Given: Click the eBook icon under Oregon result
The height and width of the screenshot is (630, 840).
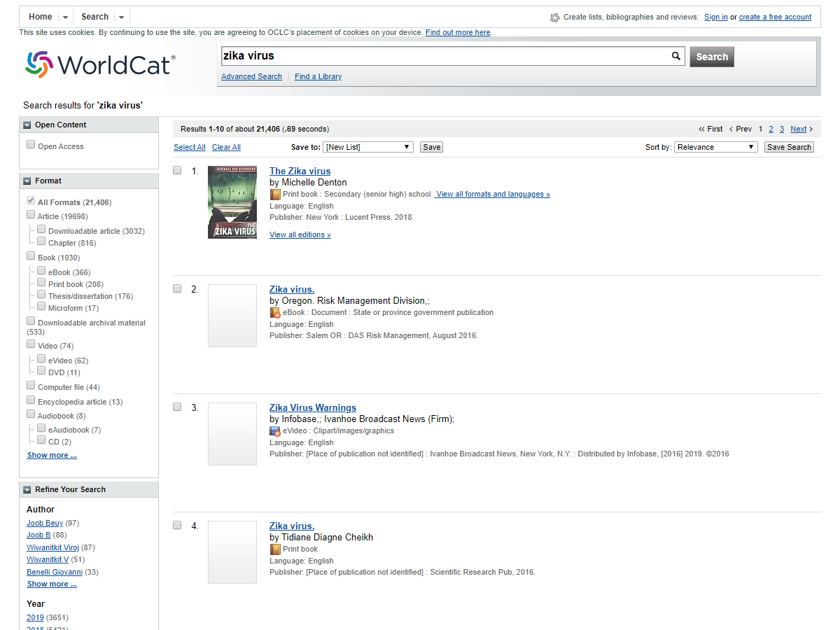Looking at the screenshot, I should click(x=275, y=313).
